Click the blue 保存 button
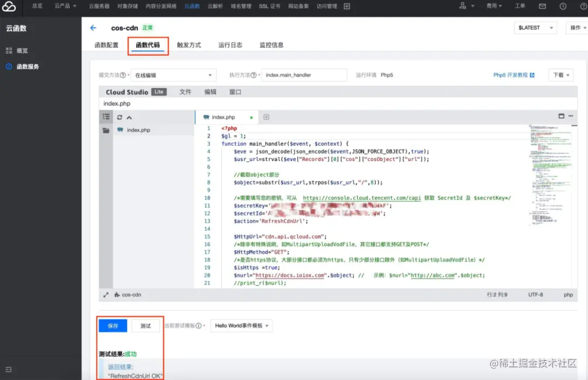The width and height of the screenshot is (588, 380). tap(113, 326)
